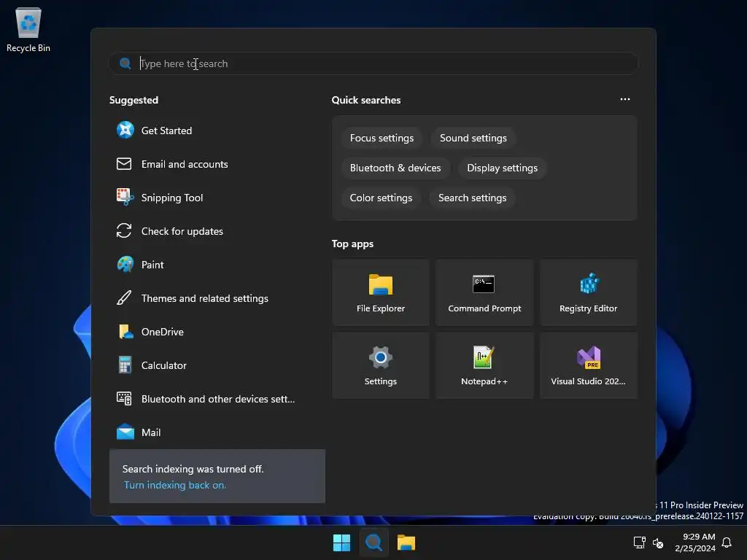Click the taskbar clock and date

tap(695, 542)
